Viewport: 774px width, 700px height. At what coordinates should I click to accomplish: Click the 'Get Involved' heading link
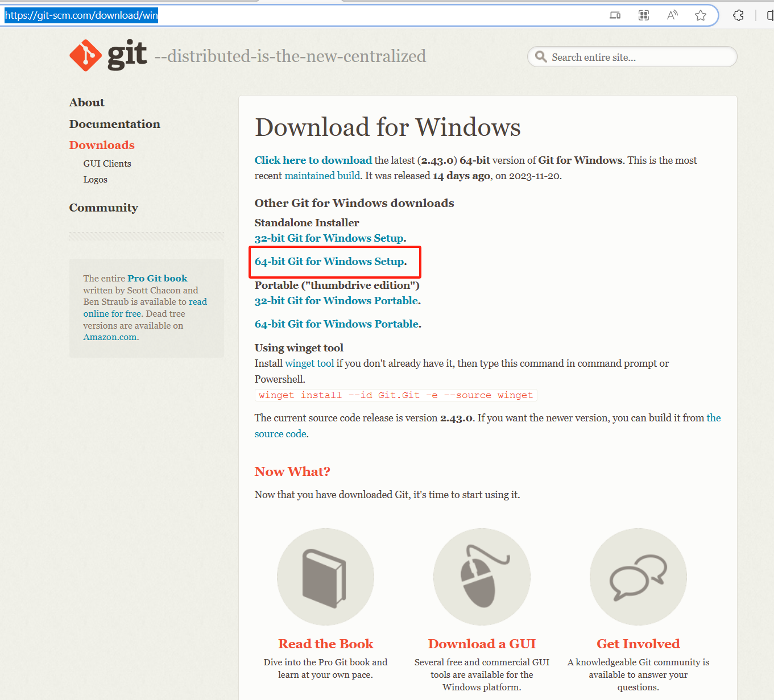[x=638, y=644]
